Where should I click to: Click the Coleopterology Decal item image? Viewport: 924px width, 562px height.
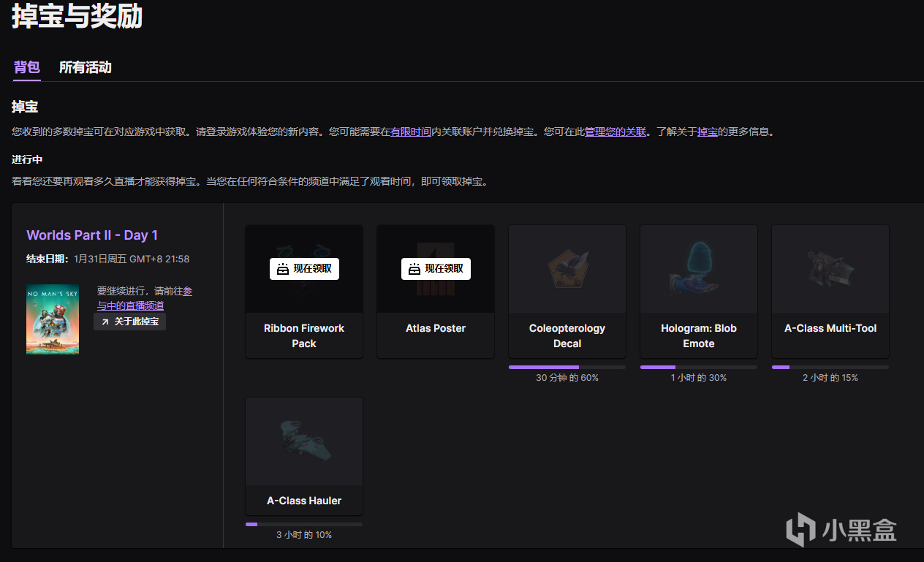click(567, 269)
